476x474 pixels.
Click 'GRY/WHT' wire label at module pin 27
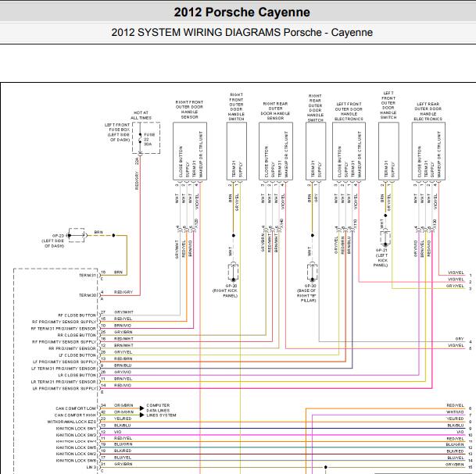(x=123, y=312)
